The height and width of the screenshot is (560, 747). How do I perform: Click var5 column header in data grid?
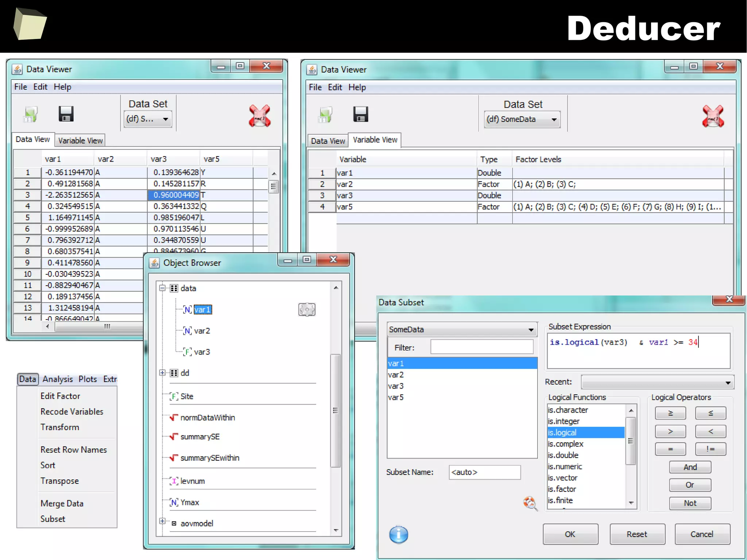click(226, 159)
